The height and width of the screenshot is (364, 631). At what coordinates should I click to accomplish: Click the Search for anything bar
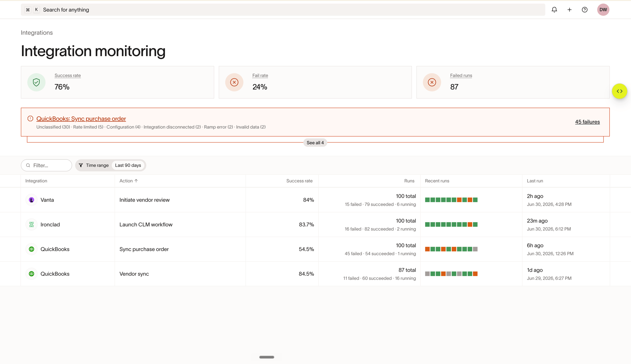coord(283,10)
